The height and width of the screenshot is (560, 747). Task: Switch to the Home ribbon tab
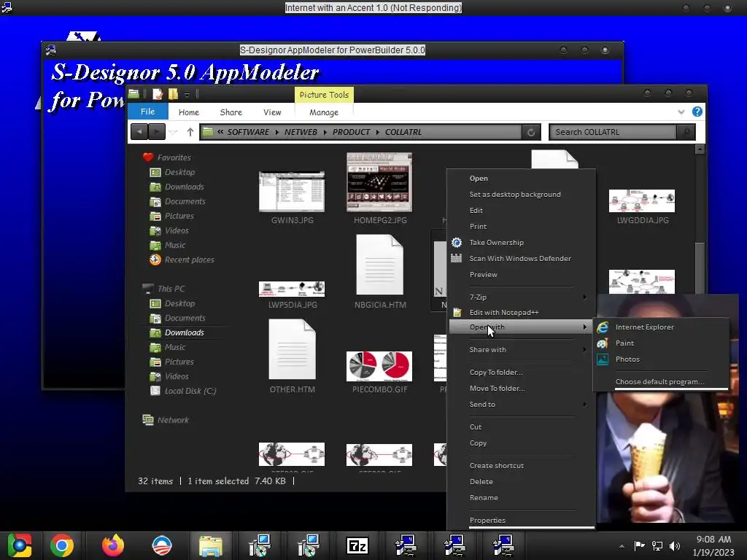click(189, 112)
